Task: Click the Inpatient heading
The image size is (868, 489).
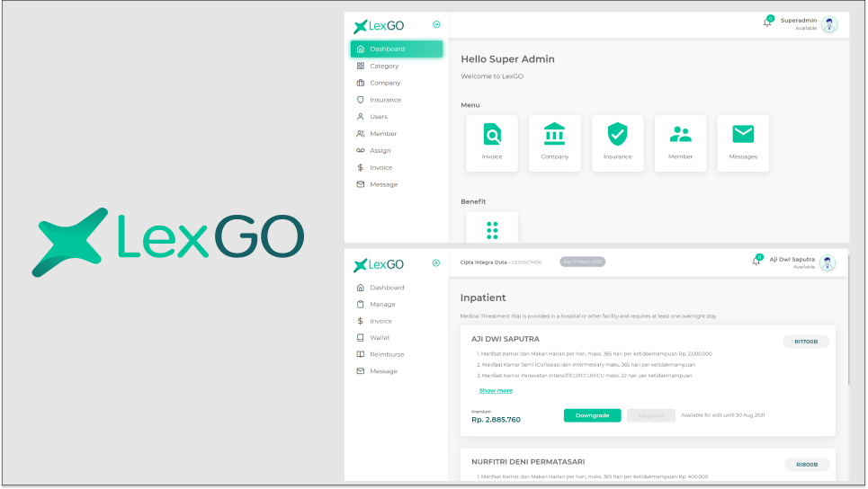Action: [x=483, y=298]
